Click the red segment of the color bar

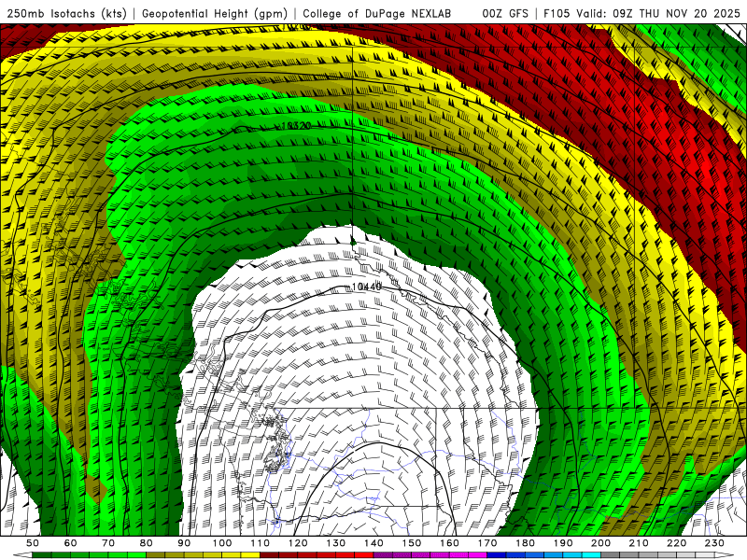[x=317, y=555]
